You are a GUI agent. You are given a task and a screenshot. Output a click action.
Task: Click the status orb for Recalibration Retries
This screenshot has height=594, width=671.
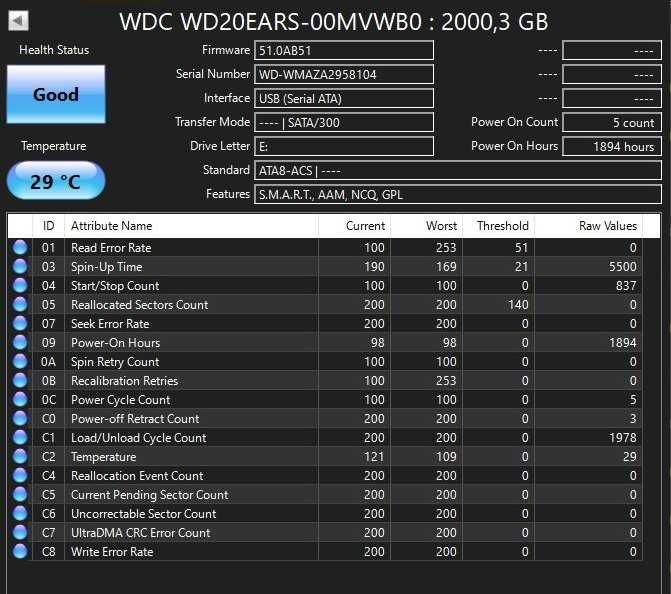[20, 380]
